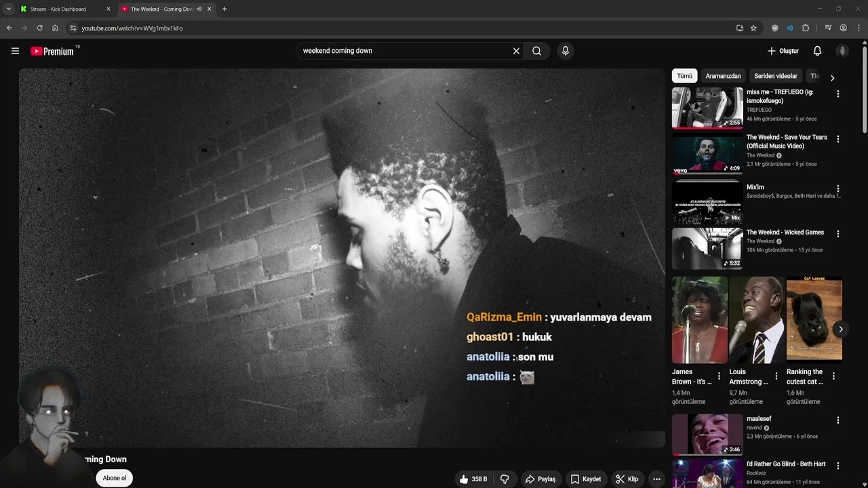Select the Aramanızdan filter chip
Viewport: 868px width, 488px height.
(x=723, y=76)
